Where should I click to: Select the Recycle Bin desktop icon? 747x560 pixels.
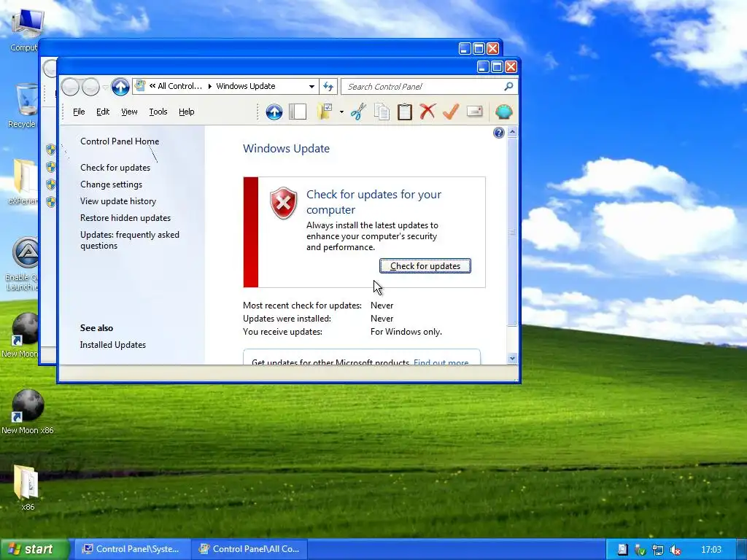[x=23, y=106]
